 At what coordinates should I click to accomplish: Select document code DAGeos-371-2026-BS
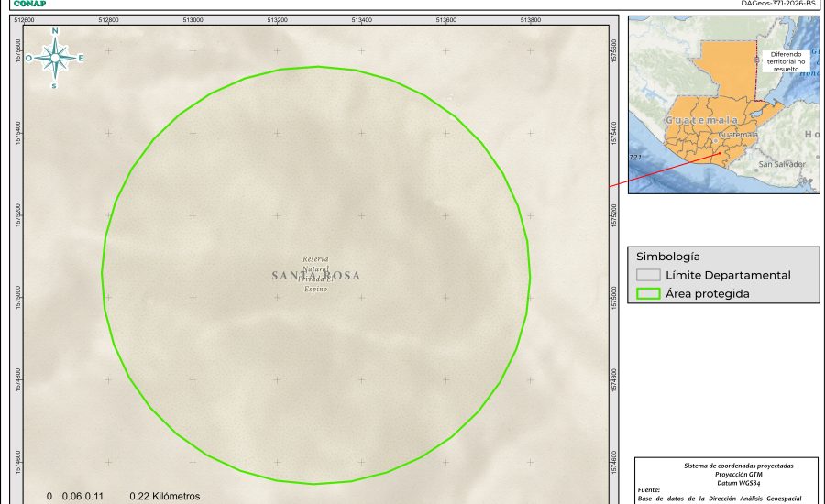777,4
